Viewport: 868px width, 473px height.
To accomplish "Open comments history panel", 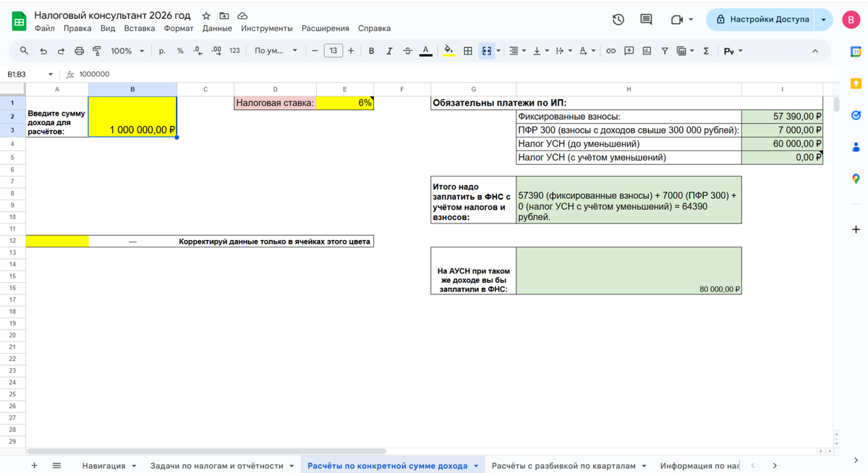I will pos(646,20).
